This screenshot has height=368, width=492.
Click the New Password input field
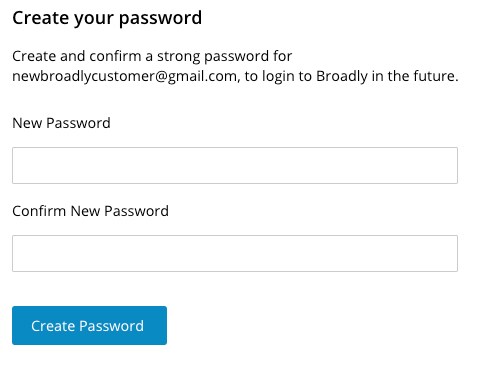235,165
